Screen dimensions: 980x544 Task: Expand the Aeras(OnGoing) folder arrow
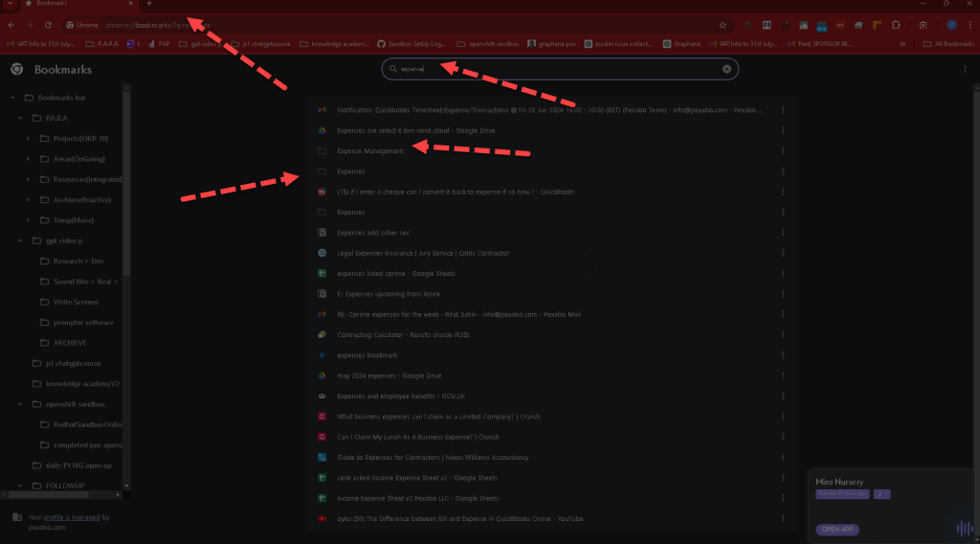[x=28, y=159]
